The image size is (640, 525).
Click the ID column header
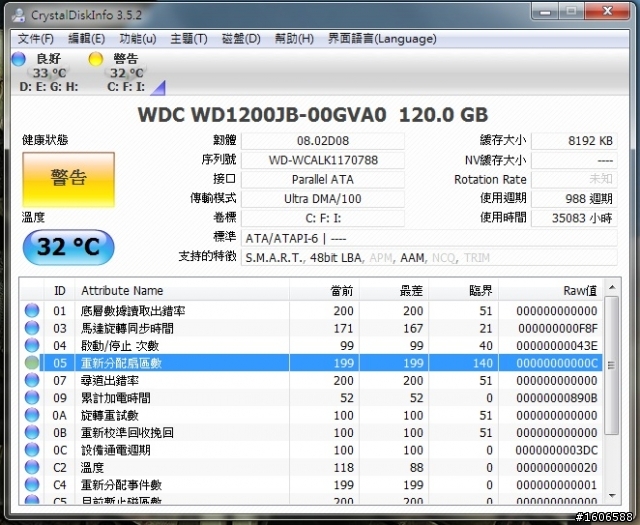point(60,291)
